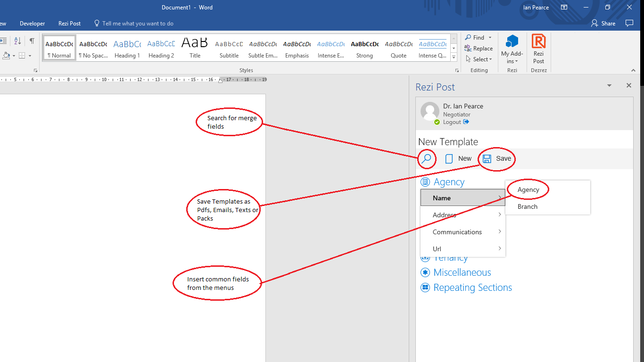644x362 pixels.
Task: Apply the Strong style
Action: point(365,49)
